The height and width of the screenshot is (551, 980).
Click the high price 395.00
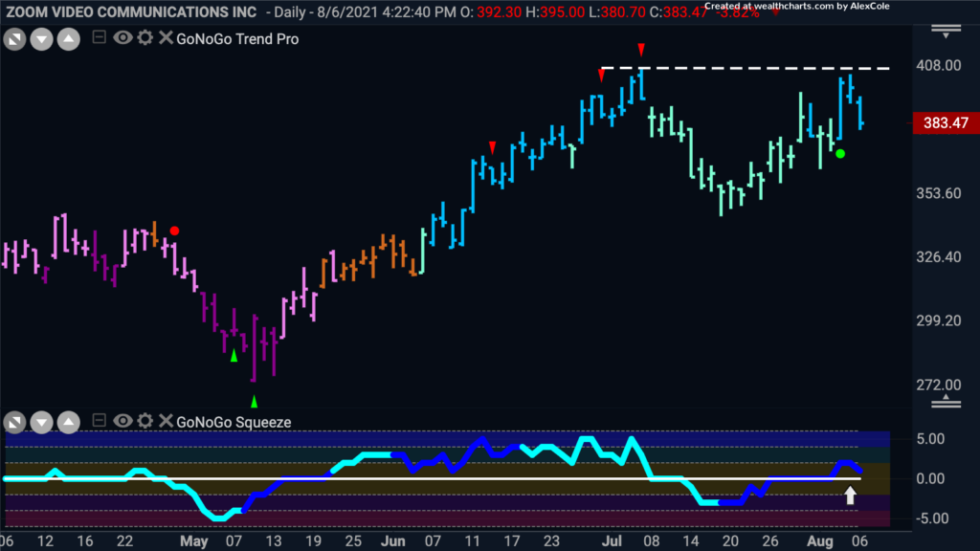[563, 11]
